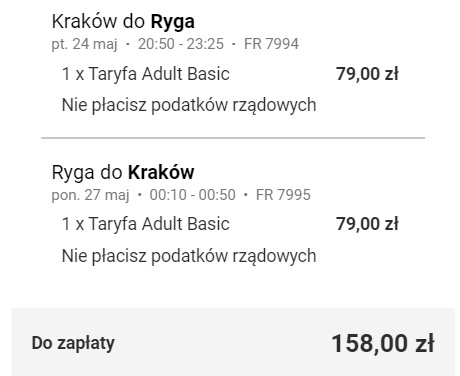Click the gray total payment bar
Screen dimensions: 460x376
[233, 342]
